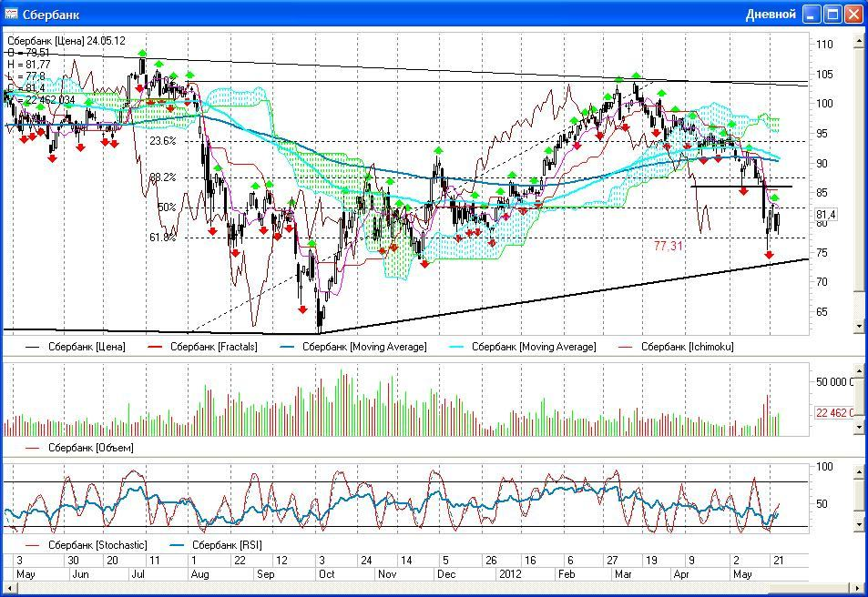Click the date 21 on the time axis
This screenshot has height=597, width=868.
click(x=779, y=560)
